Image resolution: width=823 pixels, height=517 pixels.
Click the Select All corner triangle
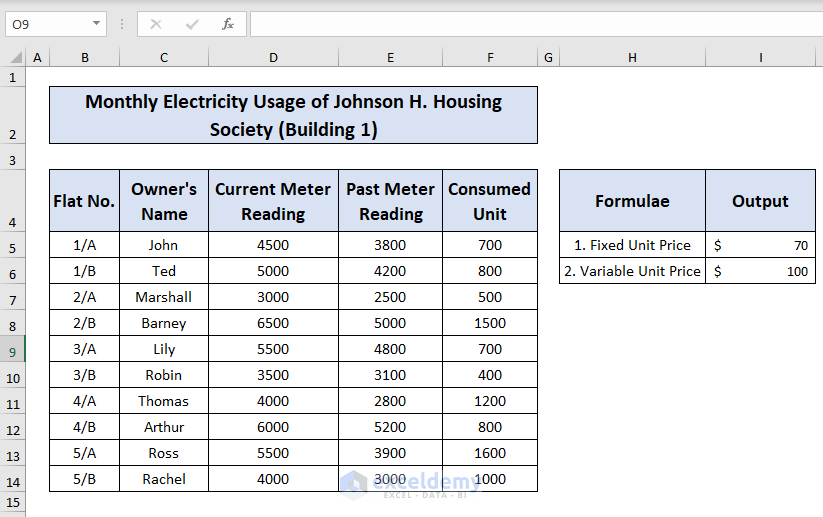(x=16, y=57)
